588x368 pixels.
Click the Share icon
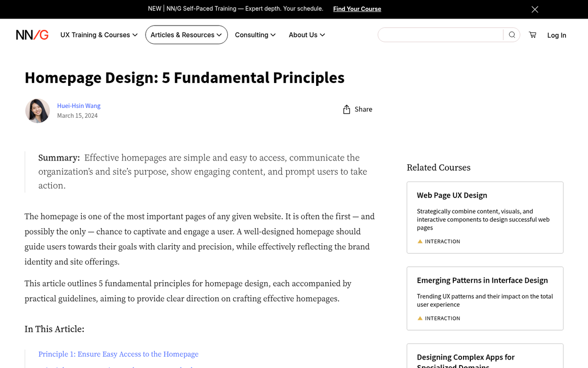click(x=346, y=109)
